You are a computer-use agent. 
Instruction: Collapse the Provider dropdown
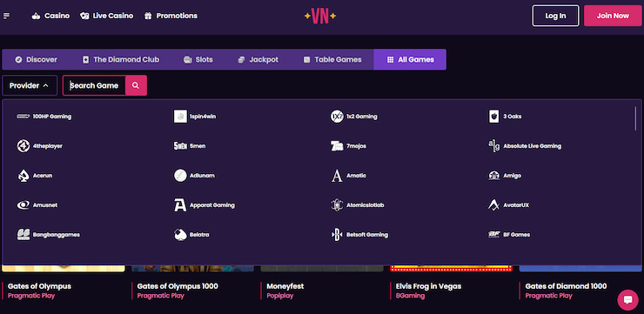tap(30, 85)
